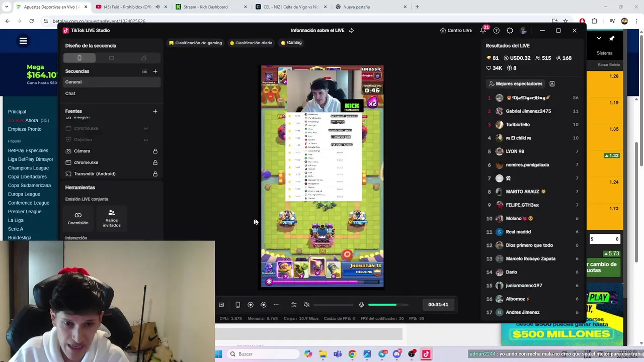This screenshot has height=362, width=644.
Task: Select dual layout option
Action: tap(144, 58)
